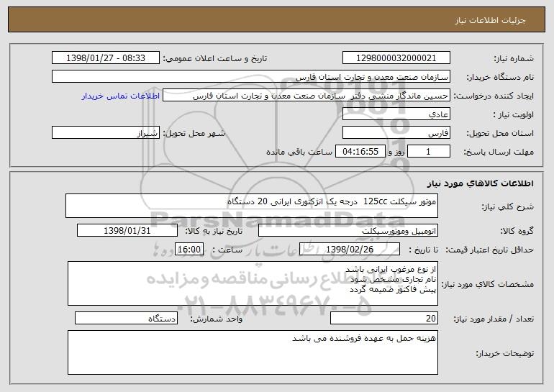Screen dimensions: 554x392
Task: Click the remaining days field showing 1
Action: (x=429, y=152)
